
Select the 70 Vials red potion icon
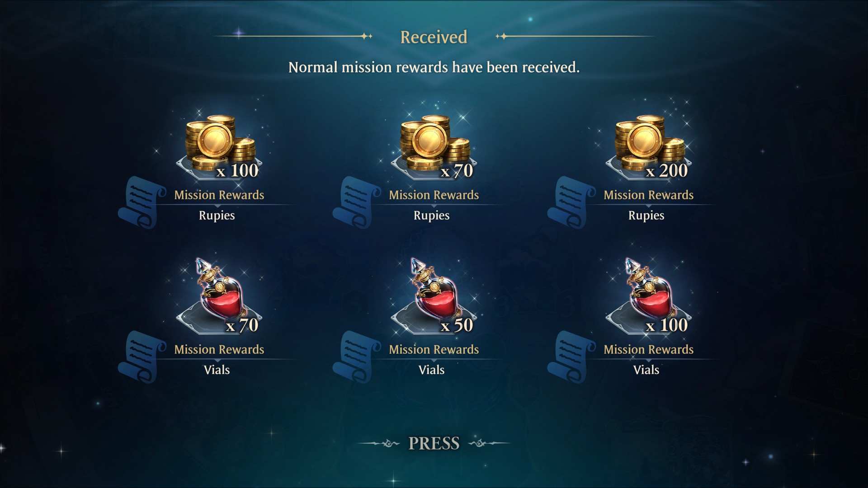221,291
